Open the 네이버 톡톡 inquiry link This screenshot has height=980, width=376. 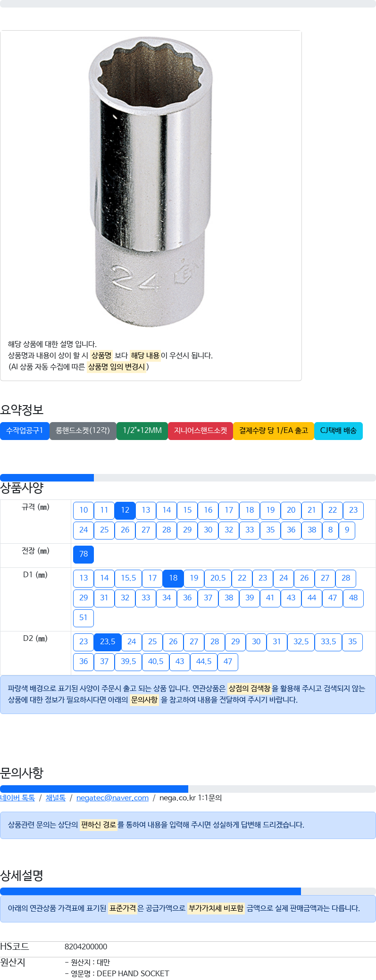pos(17,798)
